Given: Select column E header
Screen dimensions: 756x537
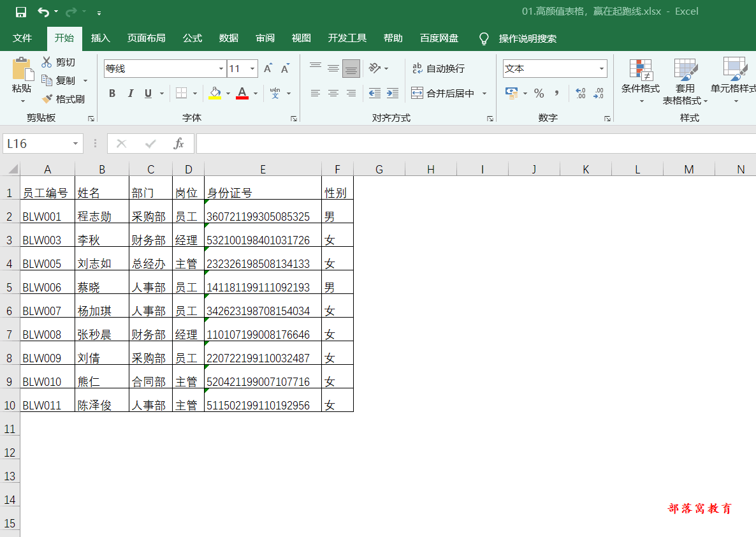Looking at the screenshot, I should coord(263,169).
